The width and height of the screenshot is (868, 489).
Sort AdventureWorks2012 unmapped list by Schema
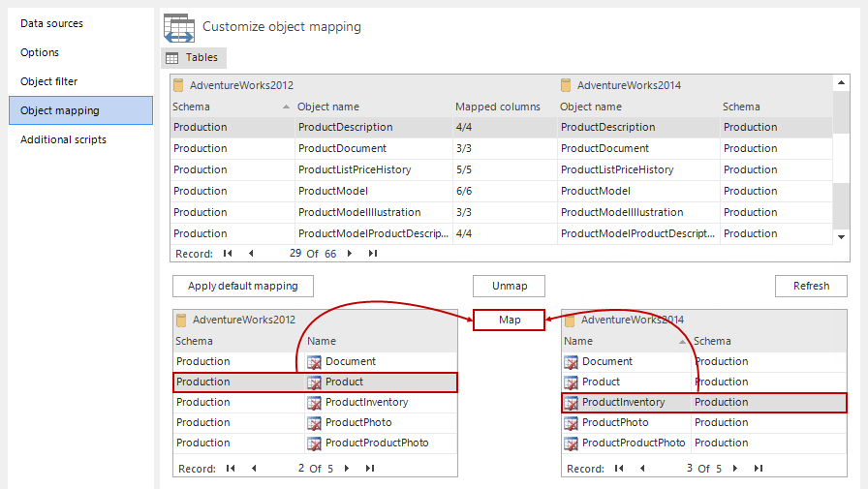point(238,341)
